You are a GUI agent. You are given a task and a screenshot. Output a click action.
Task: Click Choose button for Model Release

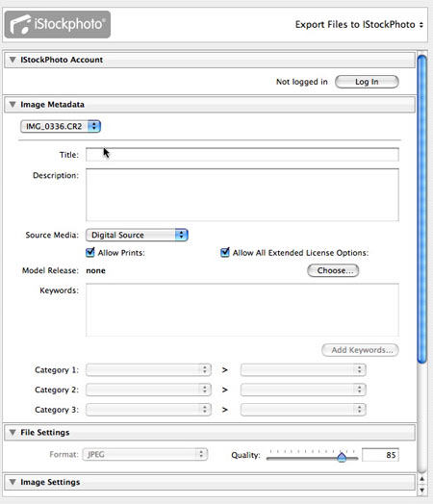(x=333, y=270)
